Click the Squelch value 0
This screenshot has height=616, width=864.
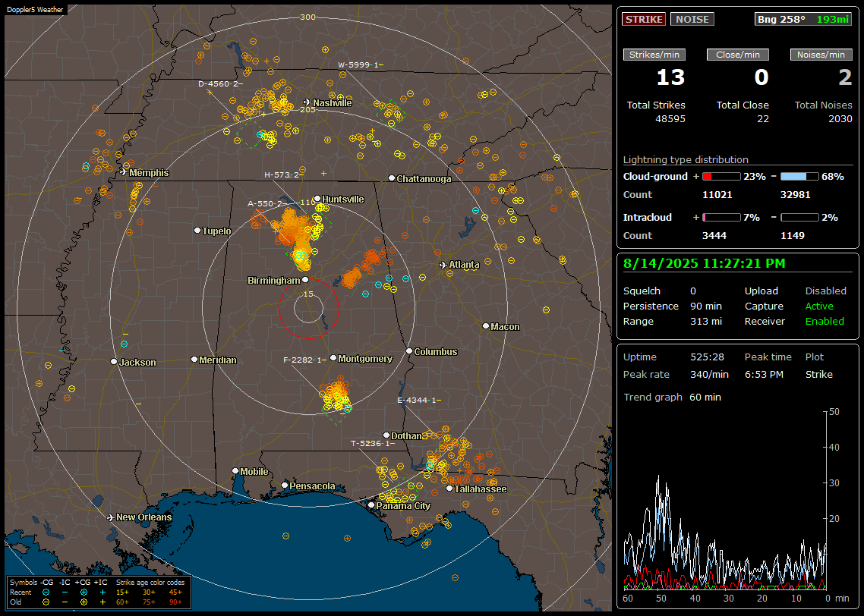click(693, 291)
